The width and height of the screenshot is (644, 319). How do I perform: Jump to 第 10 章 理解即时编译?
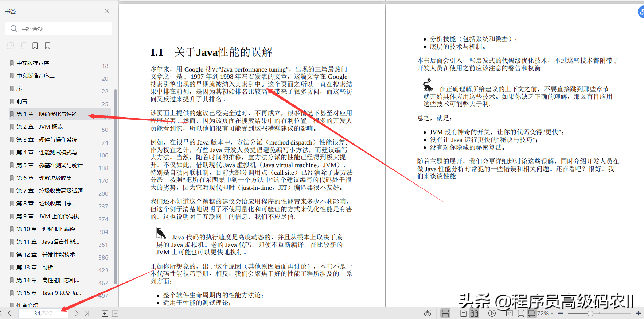point(46,229)
